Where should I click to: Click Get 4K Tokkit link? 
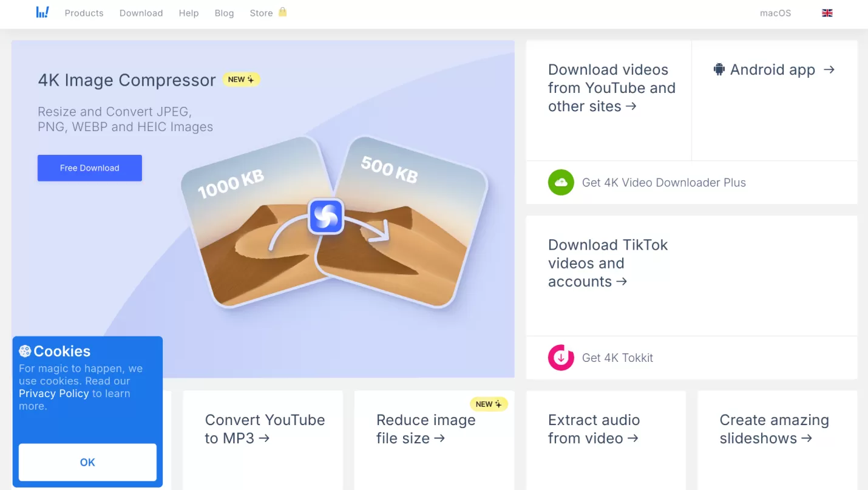[617, 358]
